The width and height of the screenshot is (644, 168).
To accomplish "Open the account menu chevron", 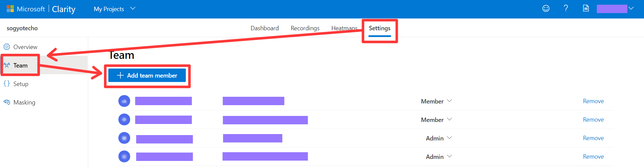I will point(631,9).
